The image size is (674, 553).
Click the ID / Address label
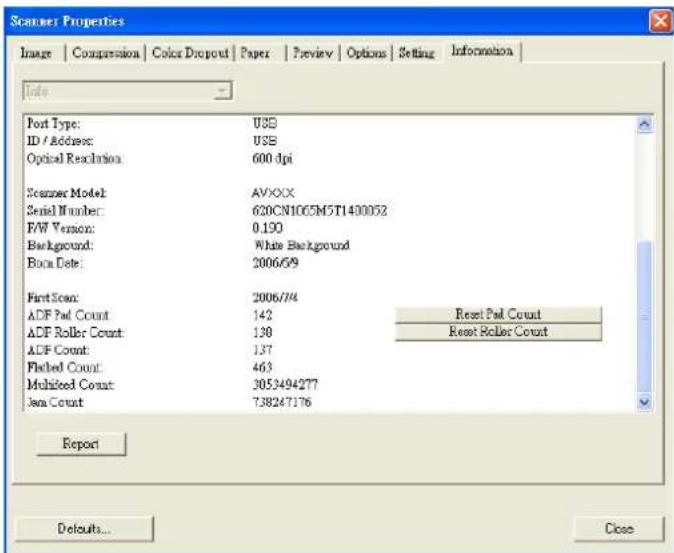tap(60, 141)
